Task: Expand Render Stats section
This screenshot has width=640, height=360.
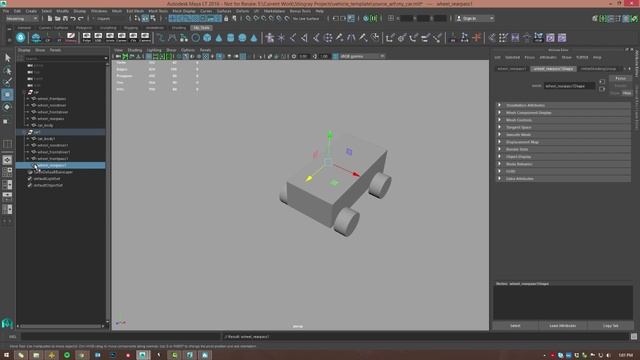Action: pyautogui.click(x=563, y=149)
